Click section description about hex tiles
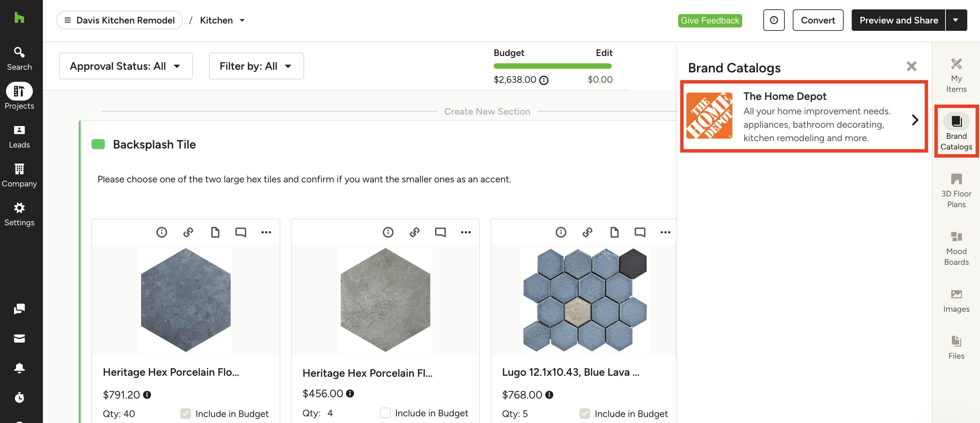 pos(304,179)
